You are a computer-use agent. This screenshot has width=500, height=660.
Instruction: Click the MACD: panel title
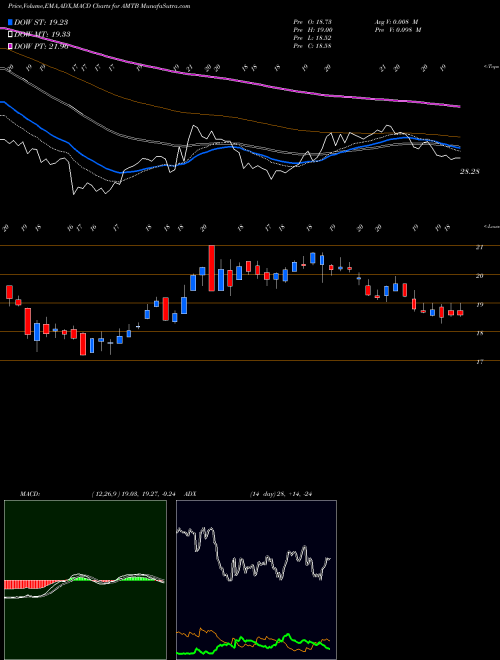coord(29,494)
